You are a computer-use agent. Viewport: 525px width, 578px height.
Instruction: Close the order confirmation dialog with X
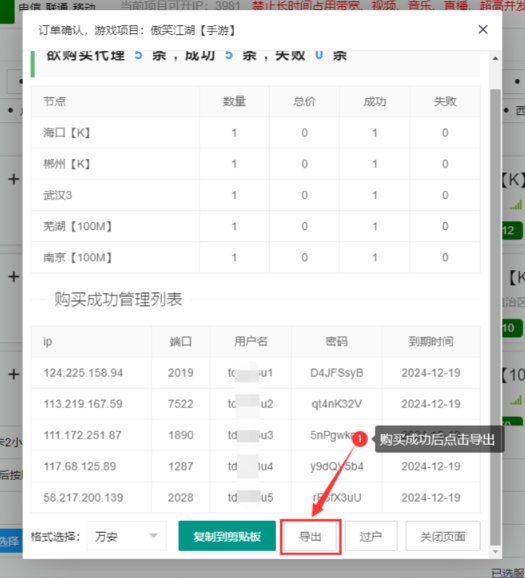[x=483, y=29]
